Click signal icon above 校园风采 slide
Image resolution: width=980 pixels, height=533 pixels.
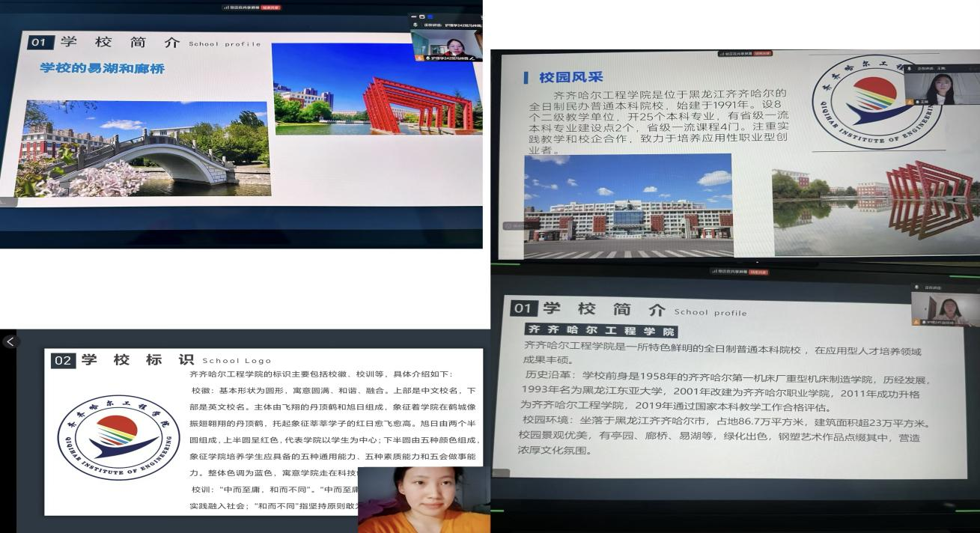point(722,53)
